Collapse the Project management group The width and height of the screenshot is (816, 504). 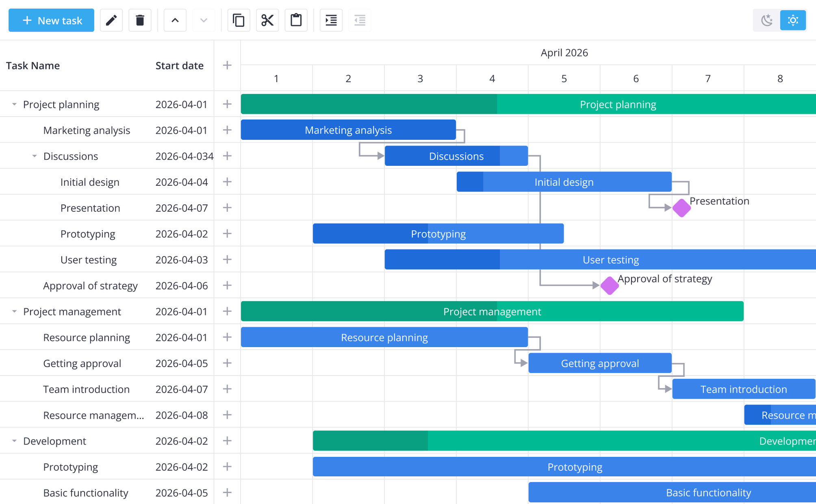click(x=14, y=312)
